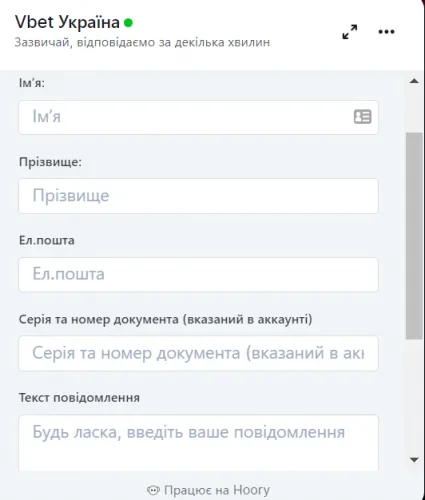Expand the chat widget to full size
Image resolution: width=425 pixels, height=500 pixels.
coord(350,32)
